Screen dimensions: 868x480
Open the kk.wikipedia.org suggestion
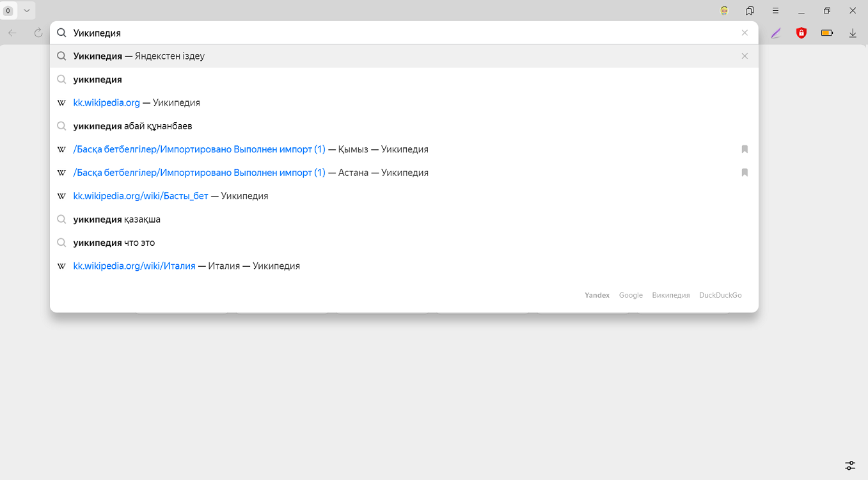(107, 103)
